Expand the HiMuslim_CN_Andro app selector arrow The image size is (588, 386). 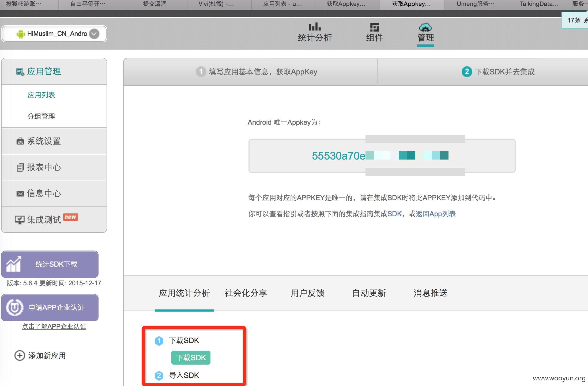pyautogui.click(x=94, y=34)
